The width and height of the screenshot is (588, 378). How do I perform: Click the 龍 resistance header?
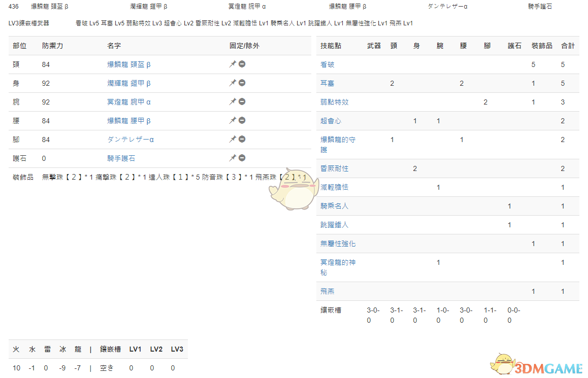(78, 349)
